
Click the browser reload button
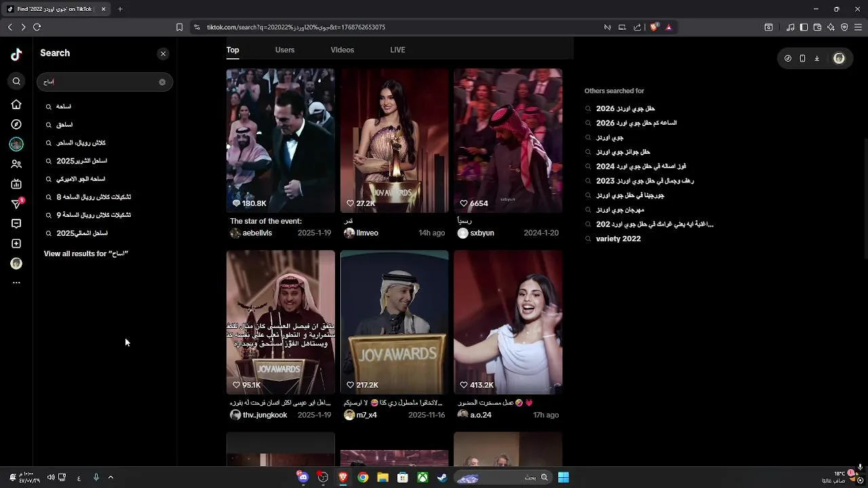point(37,27)
